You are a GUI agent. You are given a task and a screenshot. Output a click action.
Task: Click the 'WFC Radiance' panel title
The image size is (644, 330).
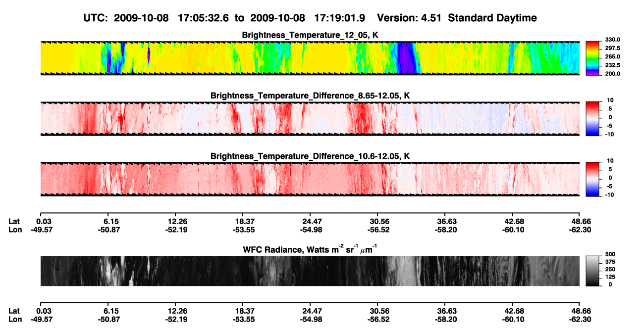click(x=310, y=249)
